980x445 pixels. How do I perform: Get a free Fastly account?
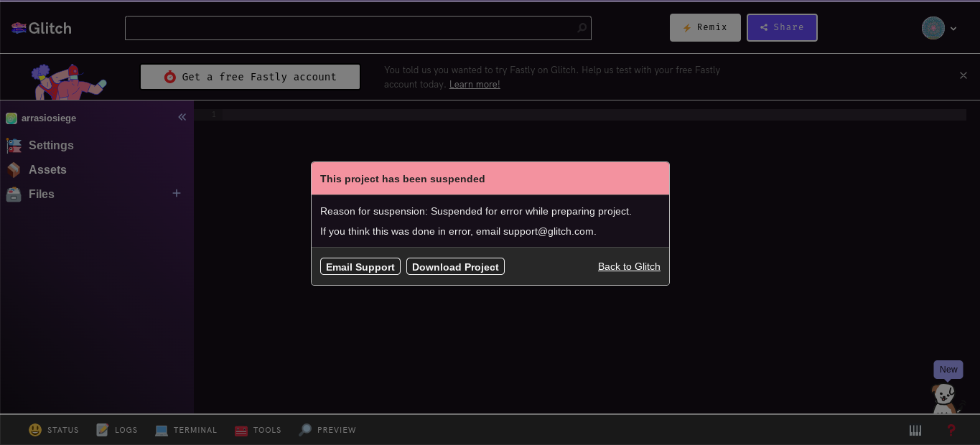(x=250, y=77)
